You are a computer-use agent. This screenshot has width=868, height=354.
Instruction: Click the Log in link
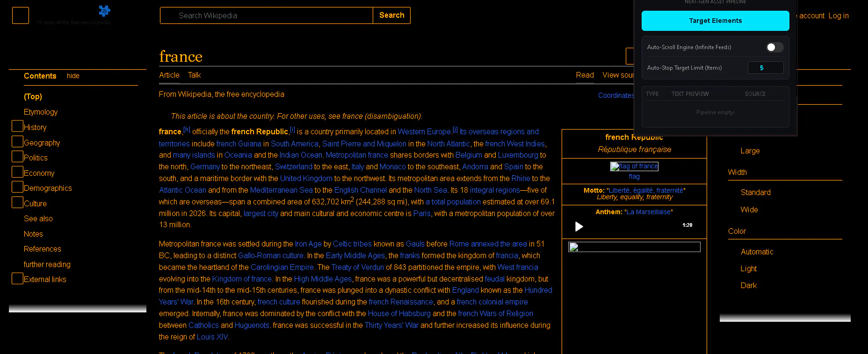coord(839,15)
